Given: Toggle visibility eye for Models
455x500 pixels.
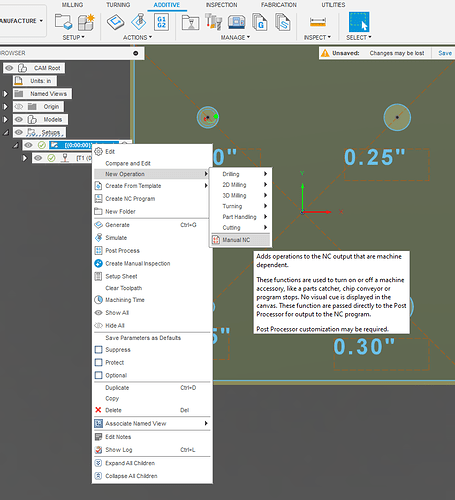Looking at the screenshot, I should [19, 119].
